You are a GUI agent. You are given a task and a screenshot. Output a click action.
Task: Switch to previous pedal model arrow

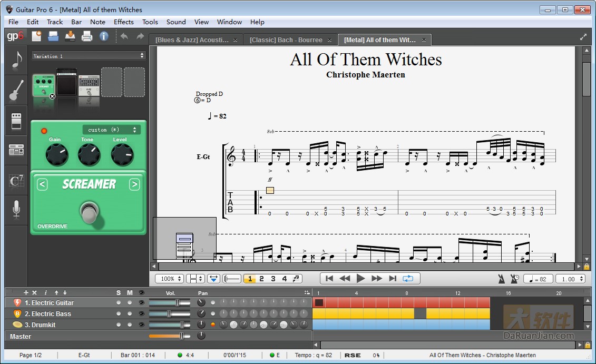click(x=42, y=185)
